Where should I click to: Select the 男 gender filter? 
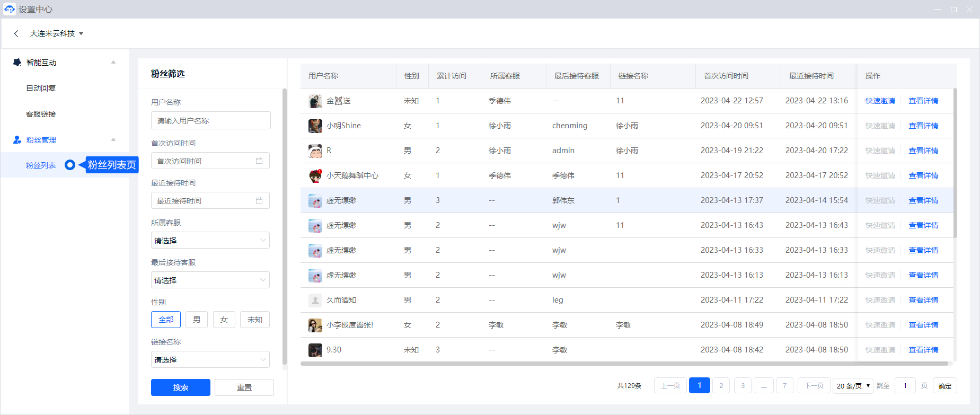(197, 320)
